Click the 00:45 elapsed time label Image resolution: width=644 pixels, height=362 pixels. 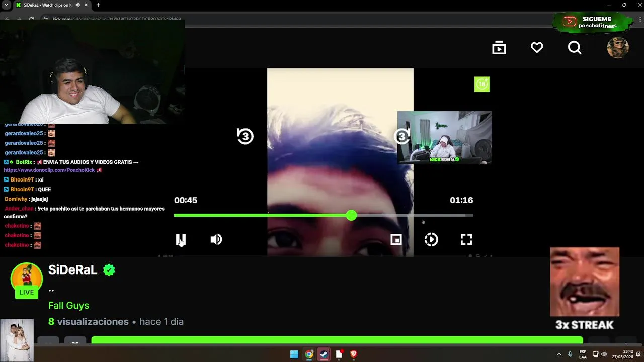(186, 200)
